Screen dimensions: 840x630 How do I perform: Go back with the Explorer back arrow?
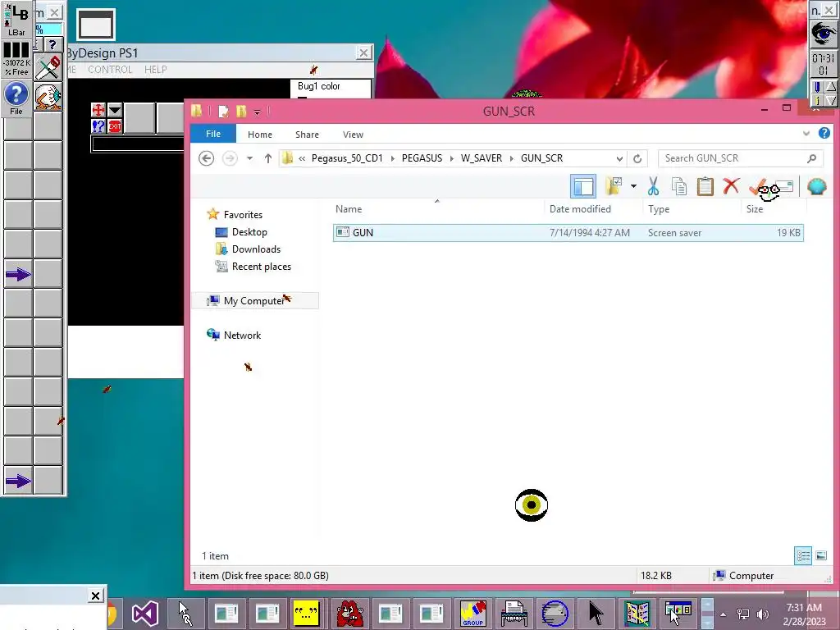tap(206, 158)
